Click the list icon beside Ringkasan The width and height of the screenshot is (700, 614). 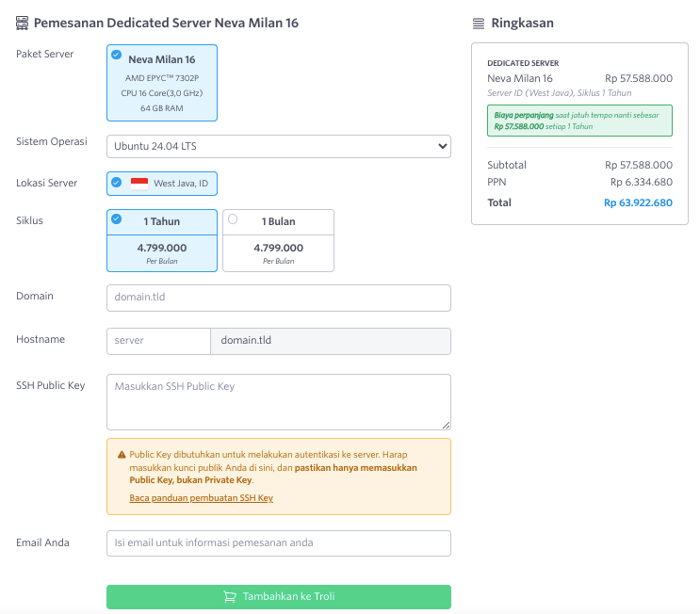[x=479, y=23]
